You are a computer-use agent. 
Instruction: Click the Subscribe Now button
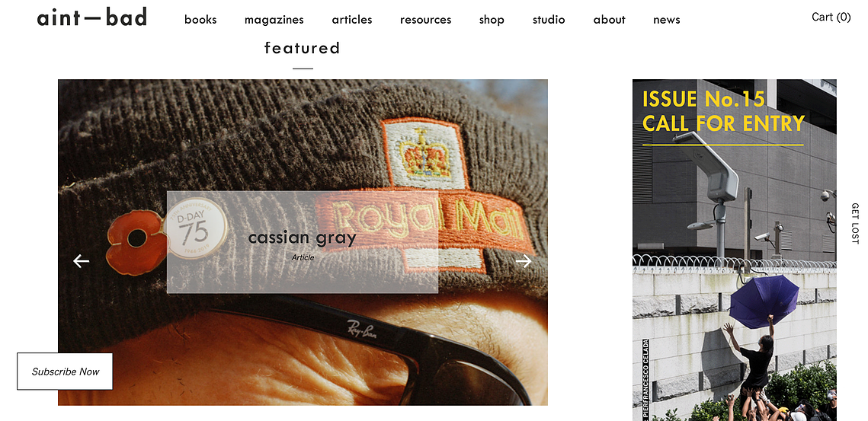tap(65, 372)
